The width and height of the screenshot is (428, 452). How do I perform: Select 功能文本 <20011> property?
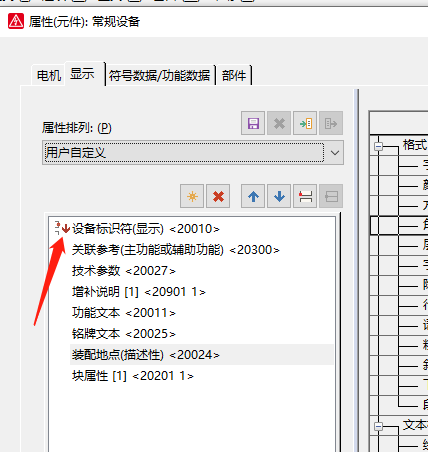click(124, 313)
